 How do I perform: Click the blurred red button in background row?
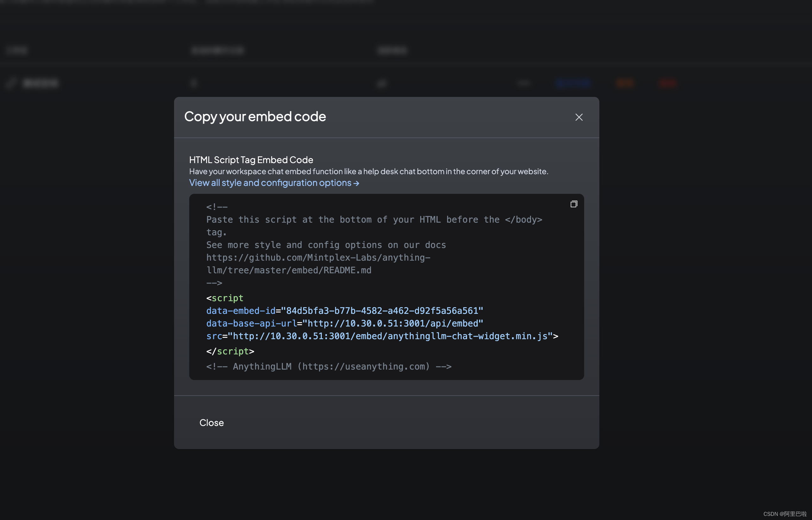(x=668, y=83)
